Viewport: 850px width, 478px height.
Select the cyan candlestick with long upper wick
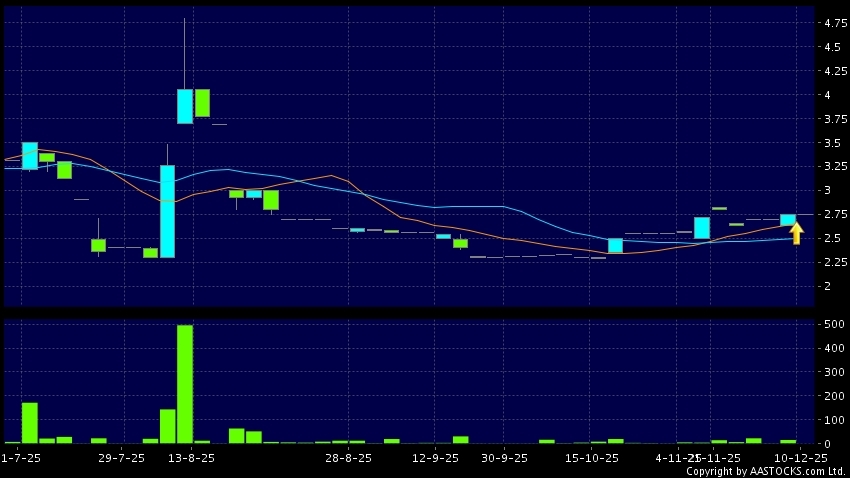pos(184,105)
